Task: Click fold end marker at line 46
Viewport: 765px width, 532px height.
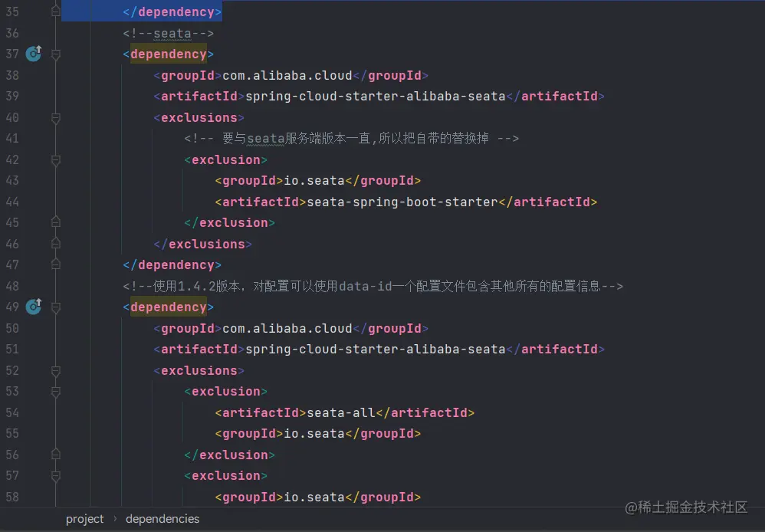Action: [56, 243]
